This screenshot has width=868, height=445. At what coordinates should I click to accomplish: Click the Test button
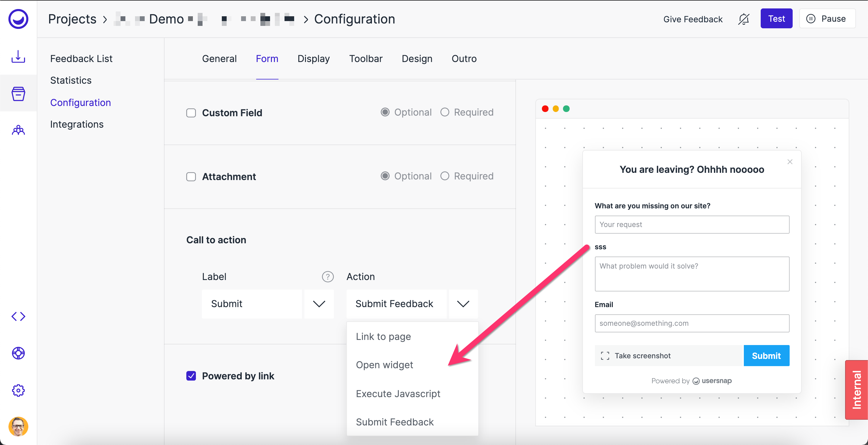point(776,18)
